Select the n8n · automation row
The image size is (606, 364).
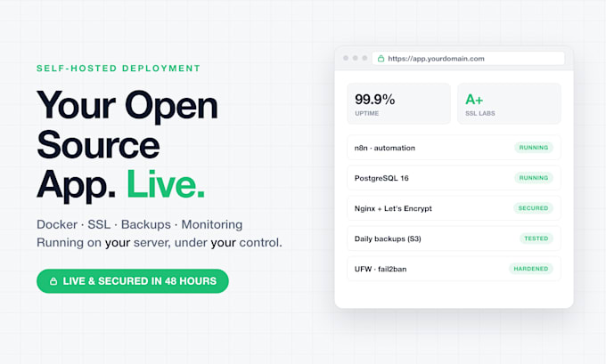point(454,148)
